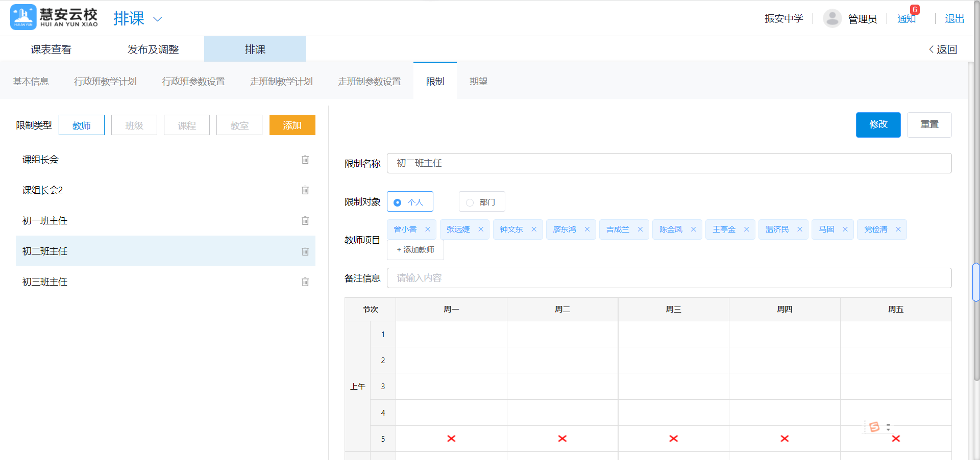Toggle red X for 周三 period 5

(674, 439)
